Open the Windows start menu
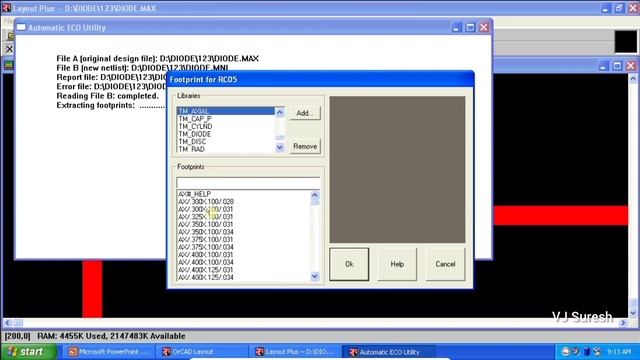Screen dimensions: 640x360 28,351
